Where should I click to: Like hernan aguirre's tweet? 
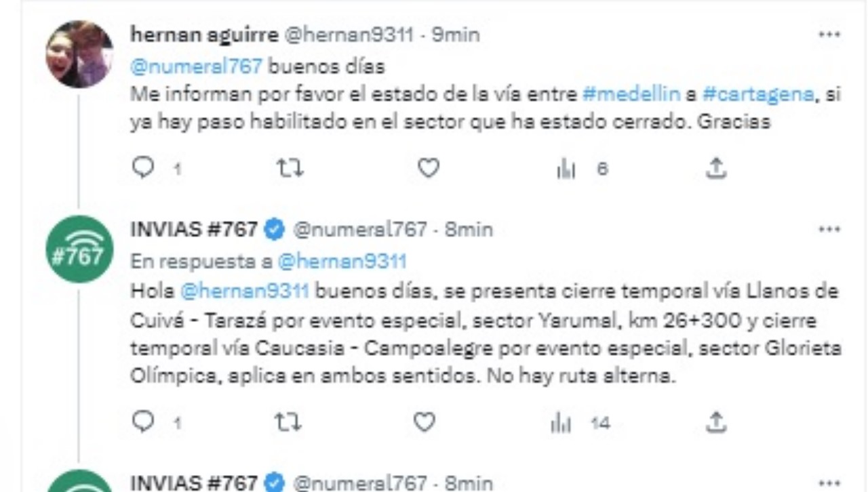click(x=428, y=168)
